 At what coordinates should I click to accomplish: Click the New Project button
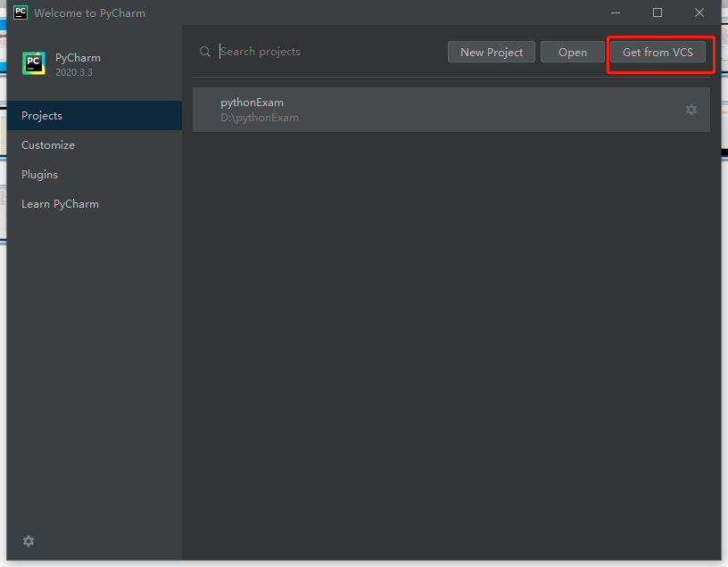[x=492, y=52]
